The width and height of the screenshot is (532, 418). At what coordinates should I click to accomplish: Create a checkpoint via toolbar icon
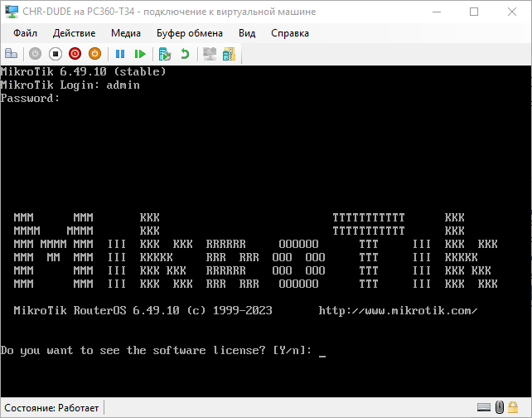[x=165, y=54]
